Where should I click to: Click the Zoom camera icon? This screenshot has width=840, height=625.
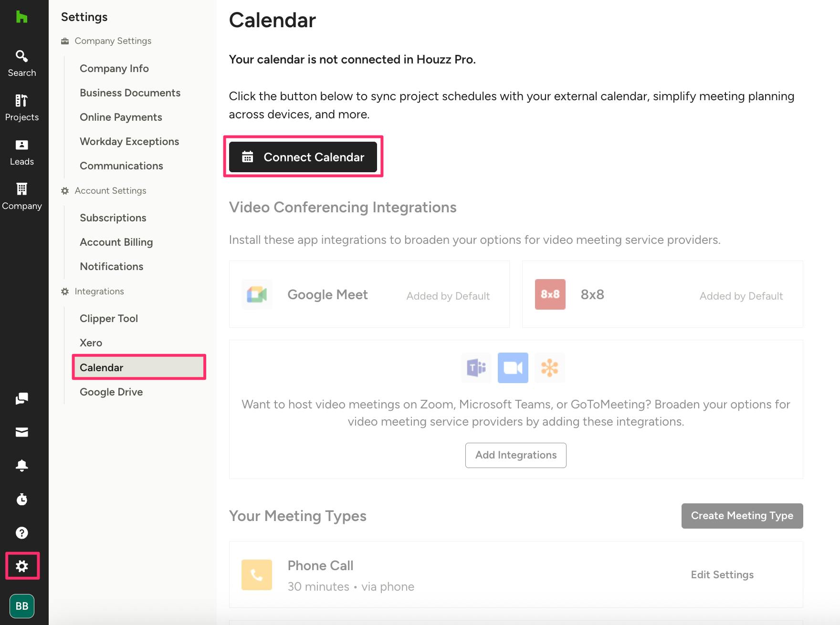[x=513, y=368]
